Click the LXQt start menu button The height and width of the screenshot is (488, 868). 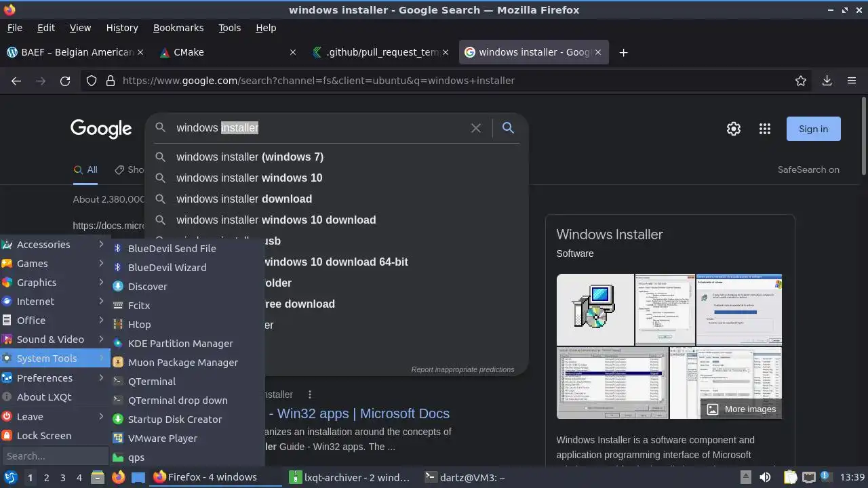point(11,477)
